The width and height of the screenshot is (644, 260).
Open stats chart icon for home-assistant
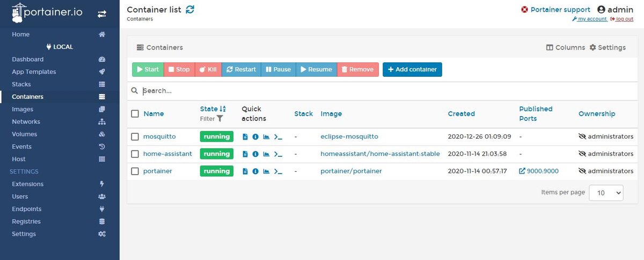pyautogui.click(x=266, y=154)
